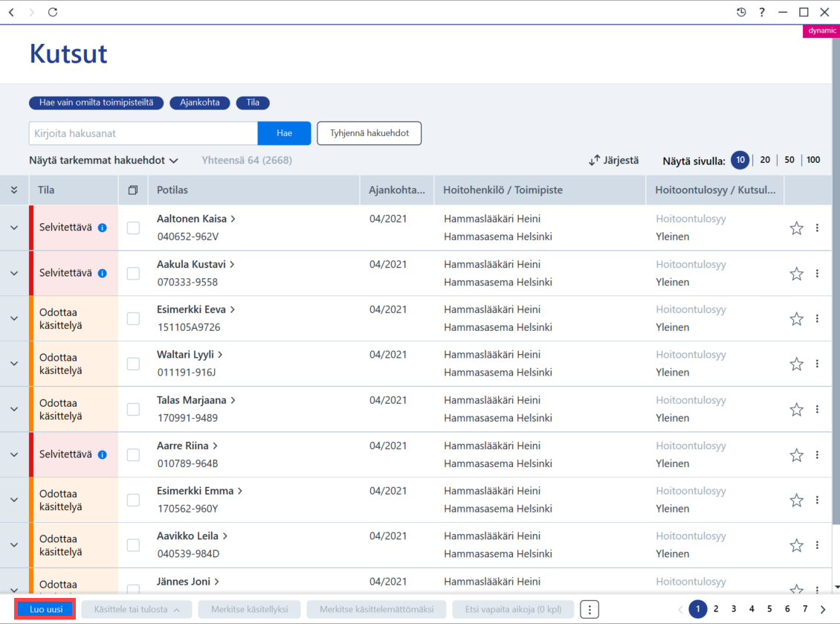Screen dimensions: 840x624
Task: Open three-dot menu for Waltari Lyyli row
Action: click(817, 364)
